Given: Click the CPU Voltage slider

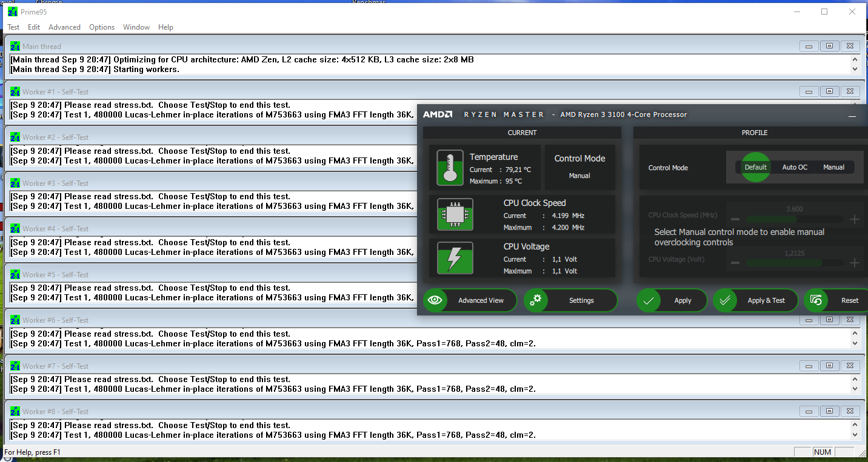Looking at the screenshot, I should (x=795, y=263).
